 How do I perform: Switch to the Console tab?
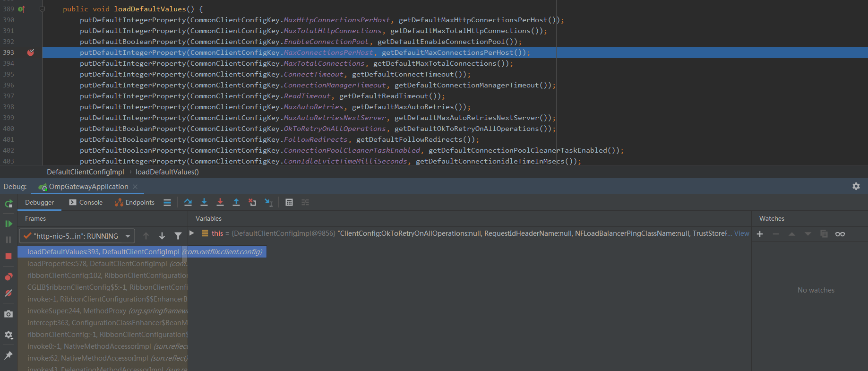tap(86, 202)
